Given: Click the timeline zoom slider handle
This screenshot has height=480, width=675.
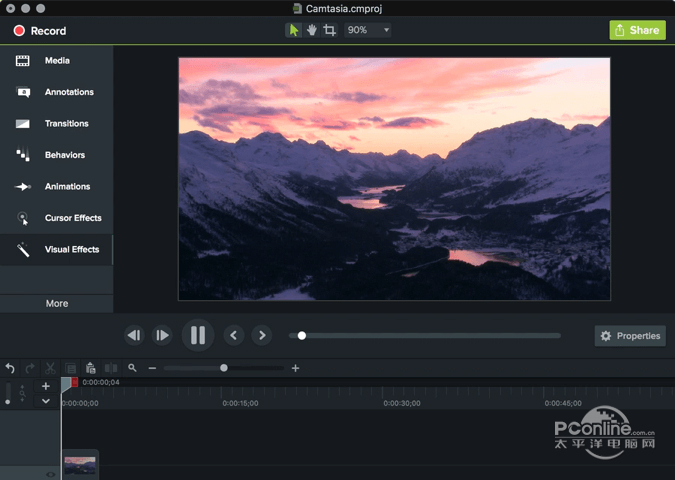Looking at the screenshot, I should click(x=224, y=368).
